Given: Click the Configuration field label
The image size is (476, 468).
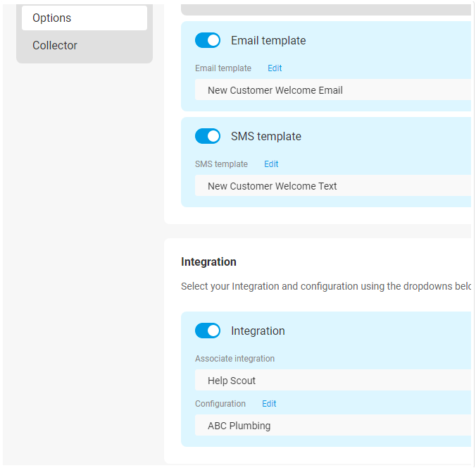Looking at the screenshot, I should click(220, 404).
